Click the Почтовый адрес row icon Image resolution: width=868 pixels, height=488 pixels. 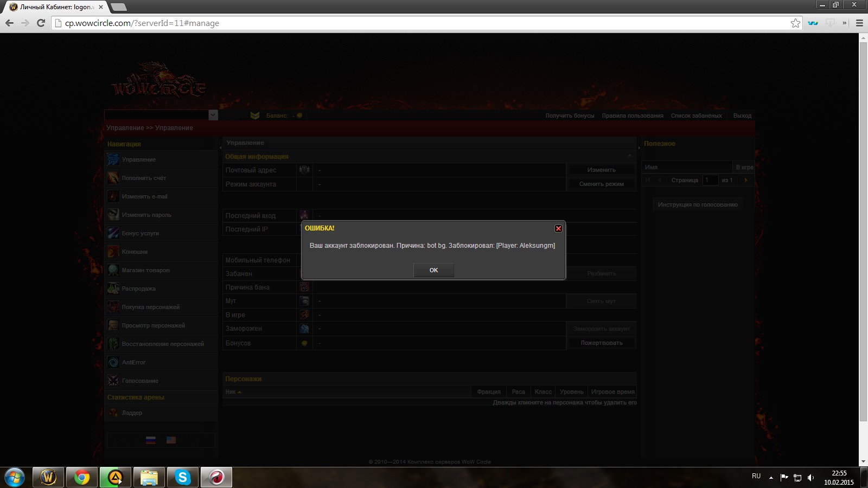point(304,170)
